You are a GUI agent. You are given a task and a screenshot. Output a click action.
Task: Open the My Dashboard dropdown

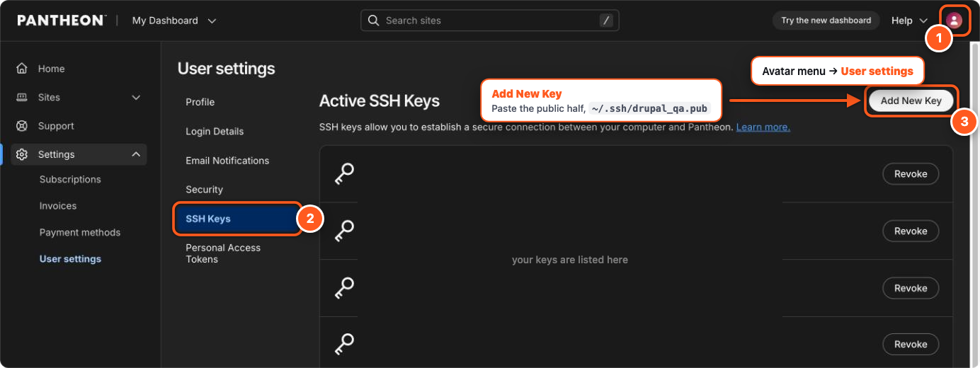pyautogui.click(x=174, y=21)
